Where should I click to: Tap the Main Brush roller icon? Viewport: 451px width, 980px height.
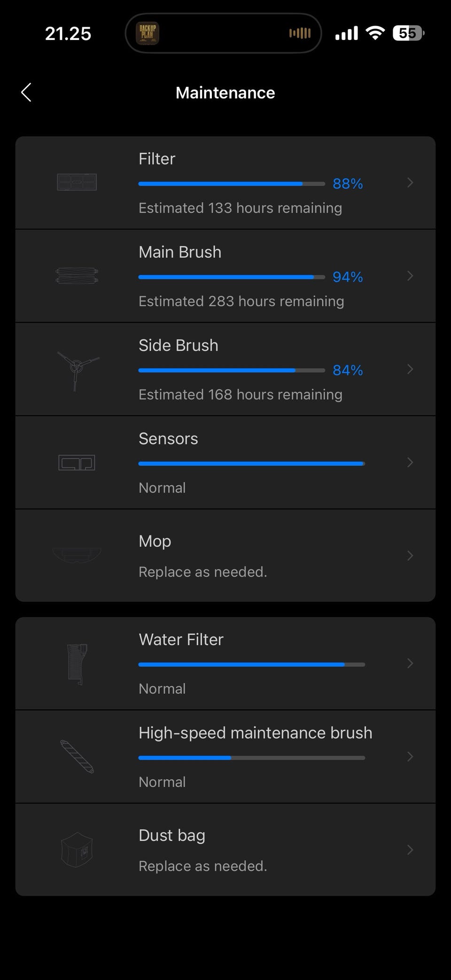pyautogui.click(x=77, y=276)
